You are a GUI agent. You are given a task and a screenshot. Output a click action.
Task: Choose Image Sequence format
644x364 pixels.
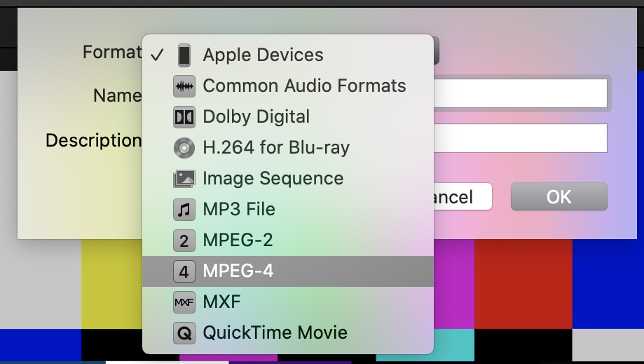tap(273, 179)
